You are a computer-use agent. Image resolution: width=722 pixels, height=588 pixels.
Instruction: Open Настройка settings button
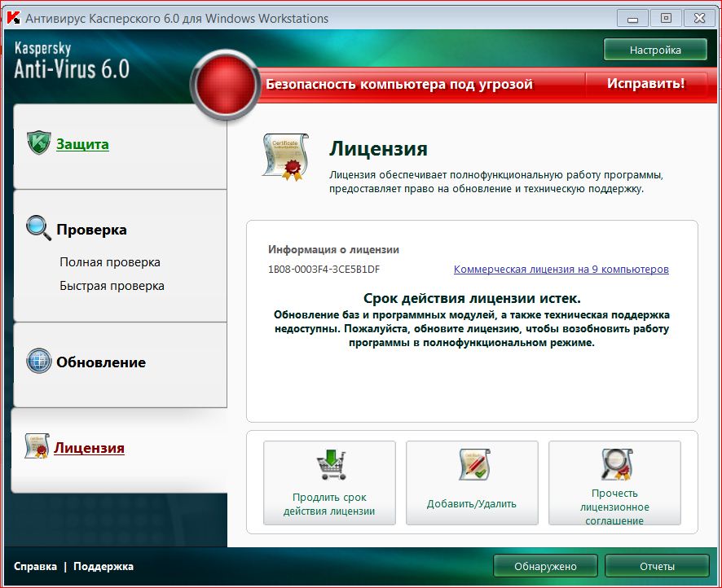(x=655, y=50)
